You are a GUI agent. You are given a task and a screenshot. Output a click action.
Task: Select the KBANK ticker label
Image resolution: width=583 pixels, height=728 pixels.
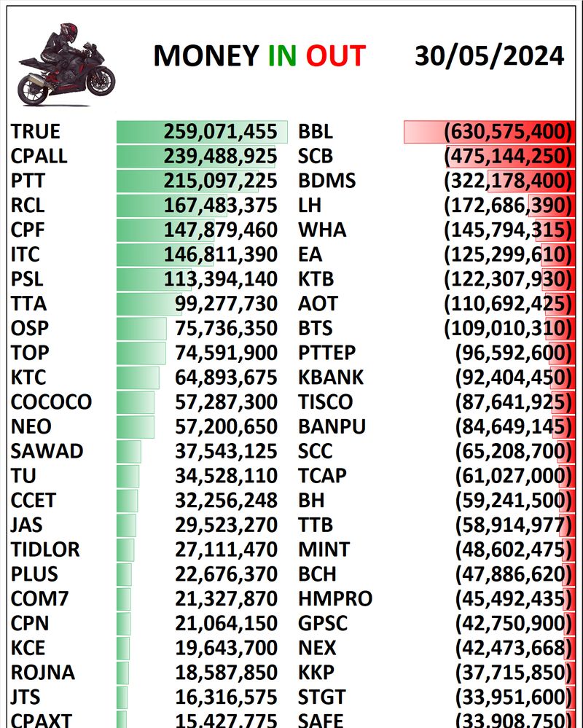point(331,377)
